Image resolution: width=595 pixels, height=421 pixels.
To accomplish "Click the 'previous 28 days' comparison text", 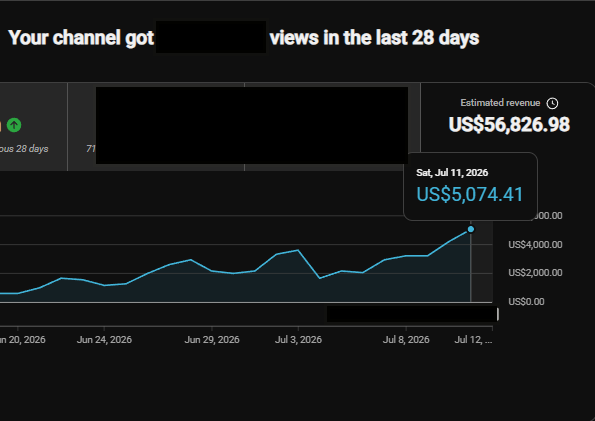I will point(24,149).
